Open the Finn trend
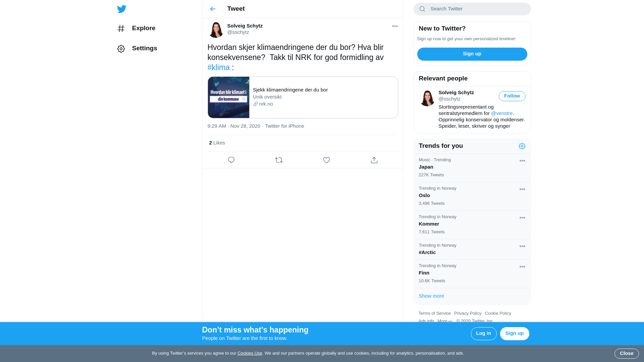 (472, 274)
